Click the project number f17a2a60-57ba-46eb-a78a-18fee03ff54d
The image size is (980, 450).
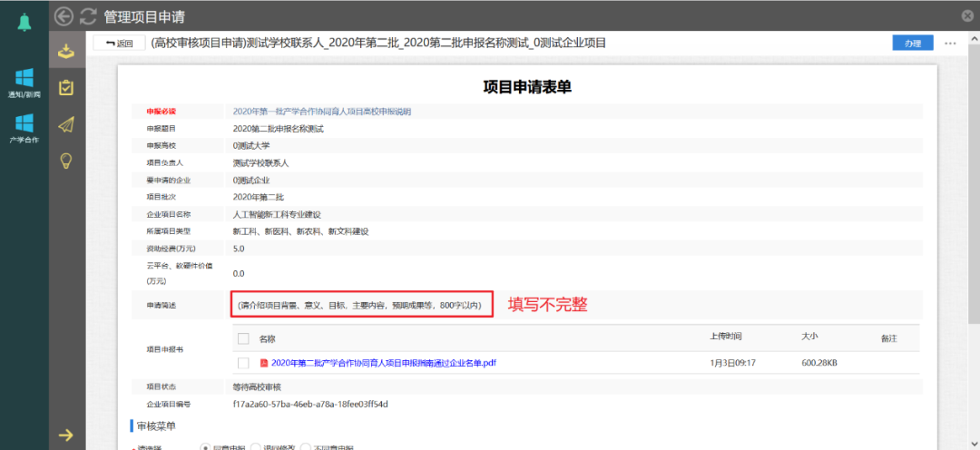tap(310, 404)
